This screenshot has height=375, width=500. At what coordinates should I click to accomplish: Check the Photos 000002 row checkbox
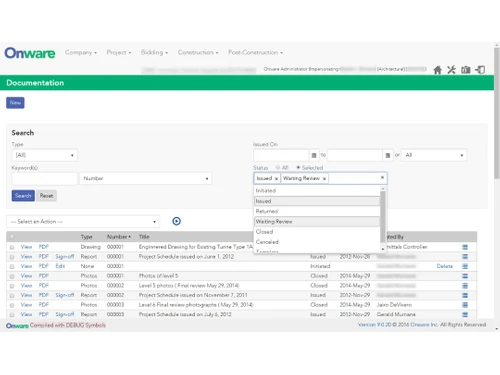tap(12, 286)
